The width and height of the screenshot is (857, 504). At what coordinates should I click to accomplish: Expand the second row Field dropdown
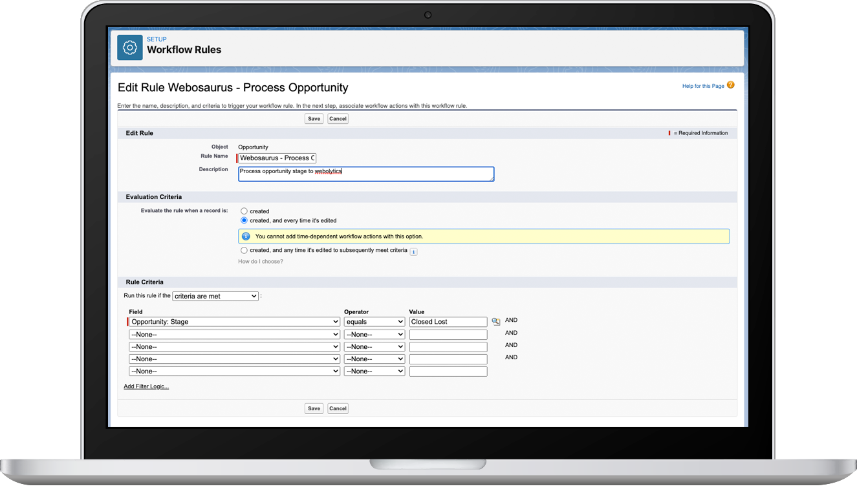coord(234,334)
